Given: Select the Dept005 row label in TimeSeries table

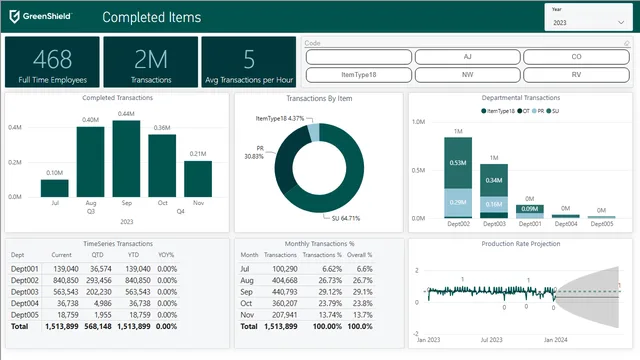Looking at the screenshot, I should [x=24, y=315].
